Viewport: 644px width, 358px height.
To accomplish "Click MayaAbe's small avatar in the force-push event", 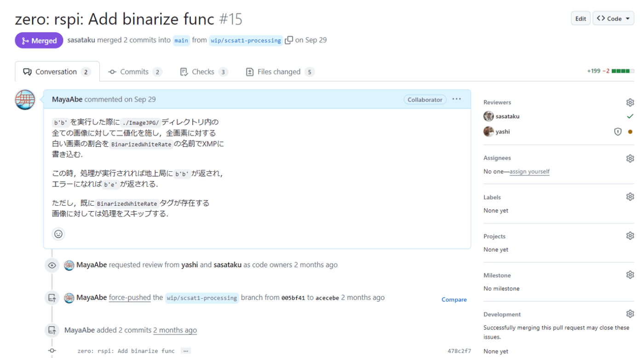I will (x=69, y=298).
